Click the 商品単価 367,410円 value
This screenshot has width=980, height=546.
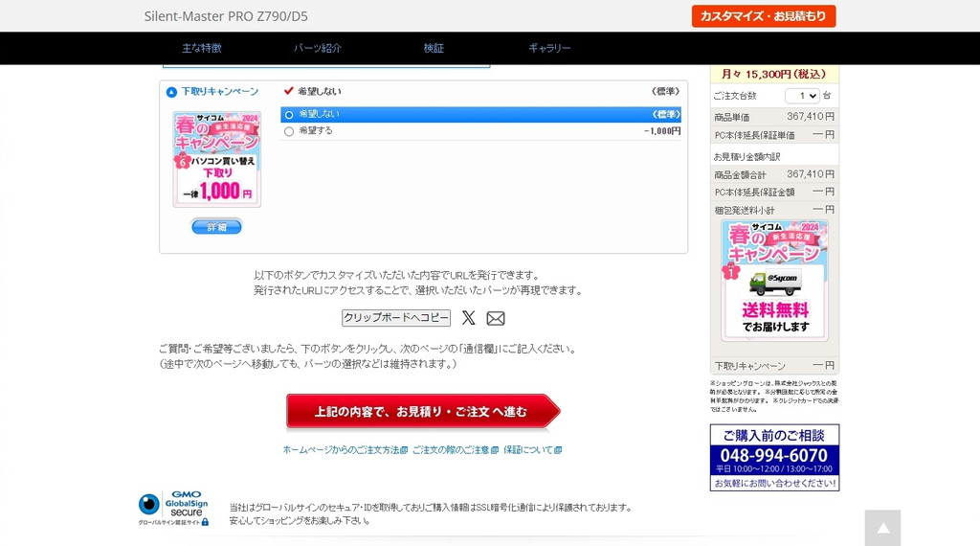coord(810,116)
